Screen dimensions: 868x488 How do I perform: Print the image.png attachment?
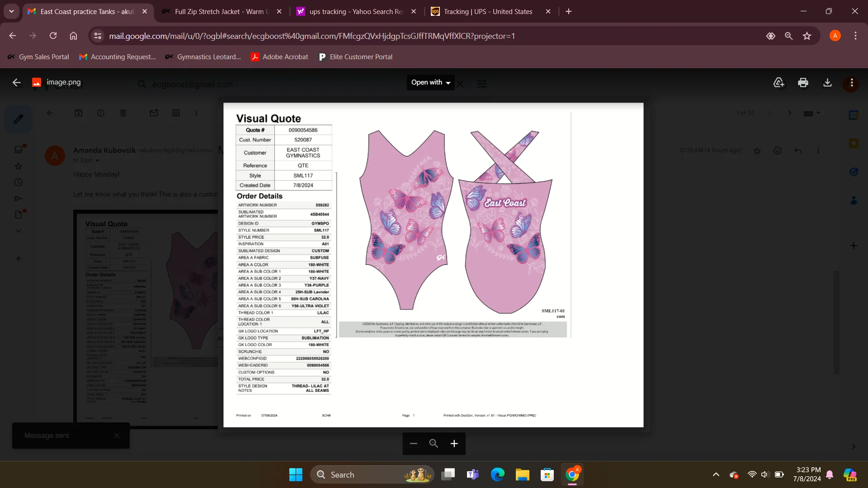pyautogui.click(x=803, y=83)
